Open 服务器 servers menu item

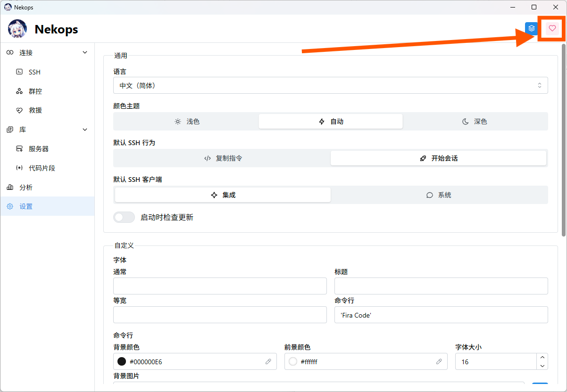tap(39, 149)
